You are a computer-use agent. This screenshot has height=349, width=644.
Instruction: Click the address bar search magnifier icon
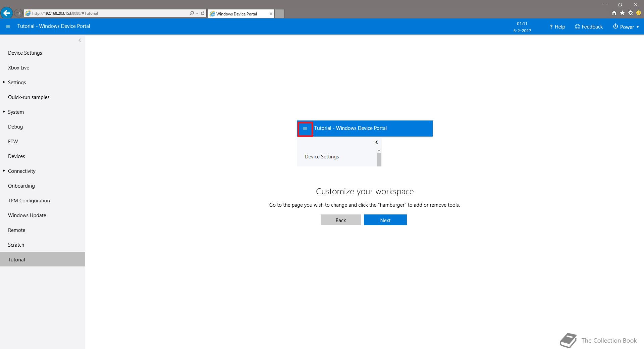192,13
